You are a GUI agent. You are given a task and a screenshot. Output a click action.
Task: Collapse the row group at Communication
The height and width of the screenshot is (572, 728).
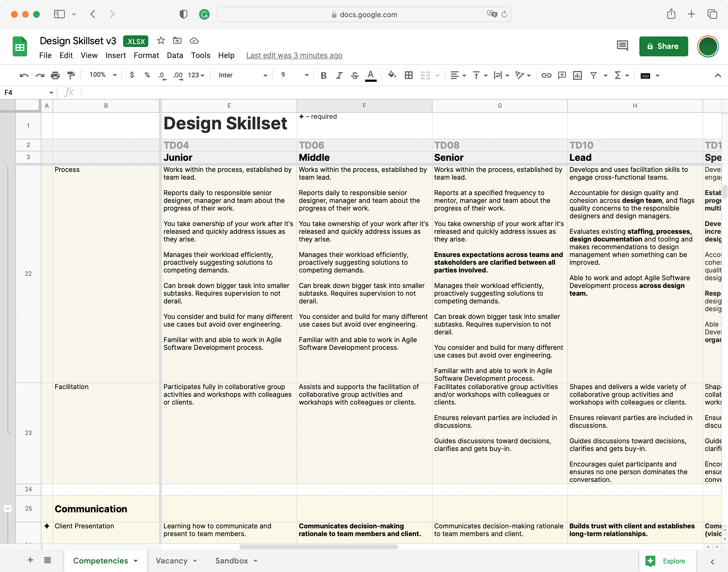8,509
